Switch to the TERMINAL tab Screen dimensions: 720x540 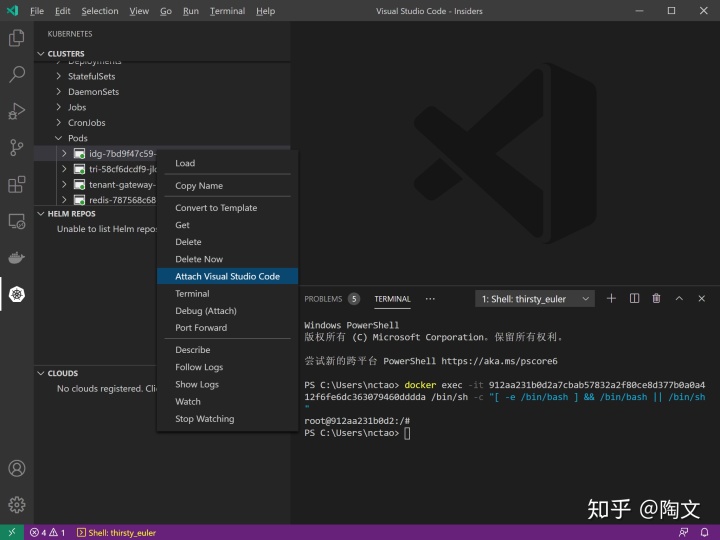pos(392,299)
